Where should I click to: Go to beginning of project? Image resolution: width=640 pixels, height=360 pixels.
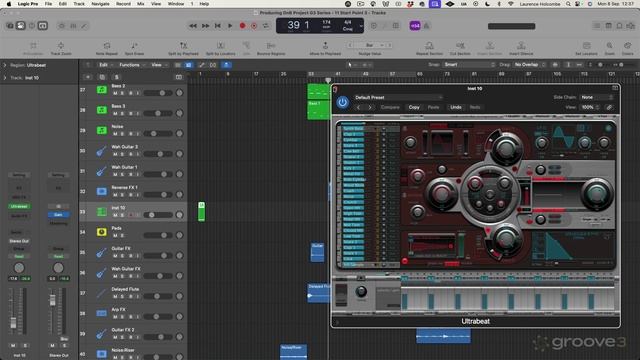218,26
